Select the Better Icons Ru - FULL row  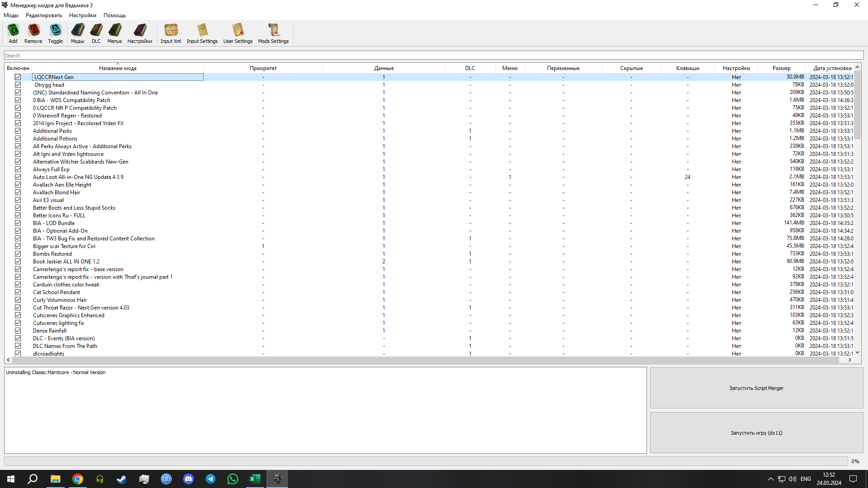[429, 216]
